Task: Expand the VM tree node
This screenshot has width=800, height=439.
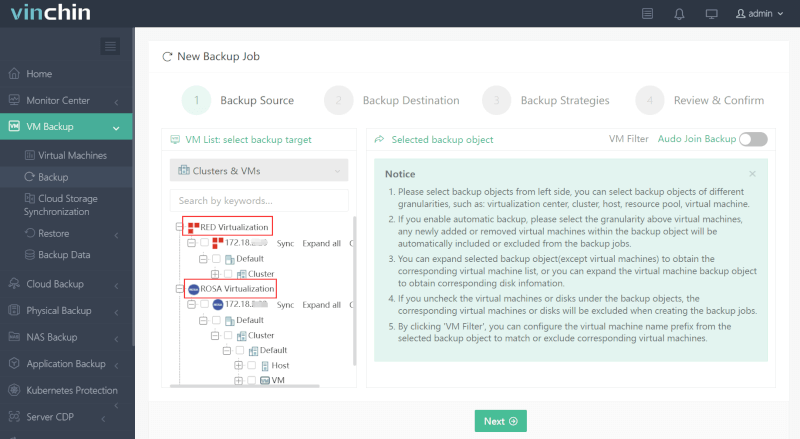Action: pos(238,380)
